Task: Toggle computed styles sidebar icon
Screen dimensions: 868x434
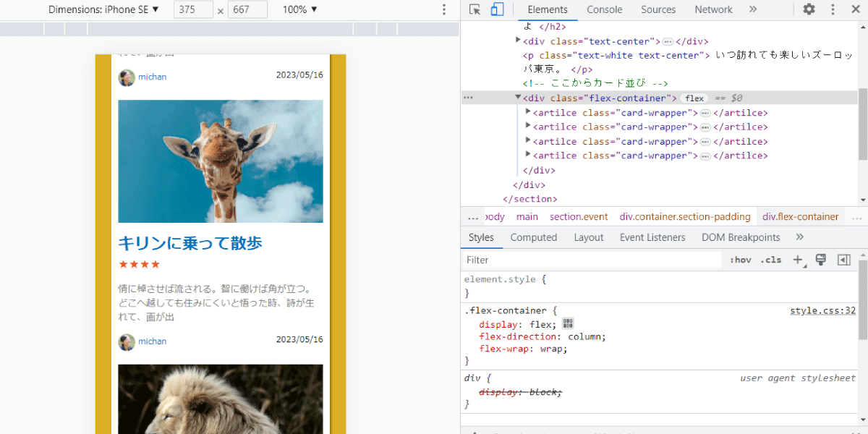Action: 843,260
